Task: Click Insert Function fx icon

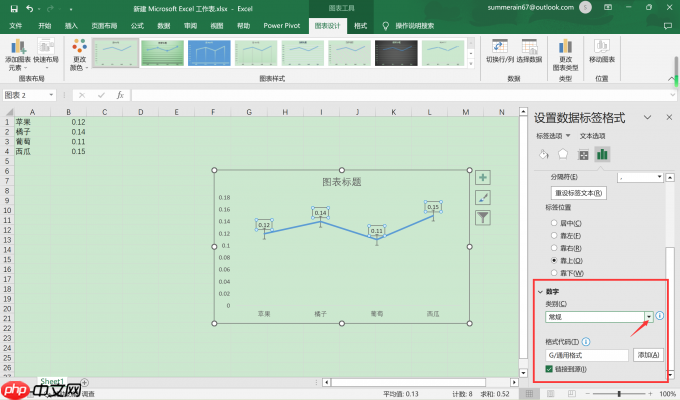Action: 120,95
